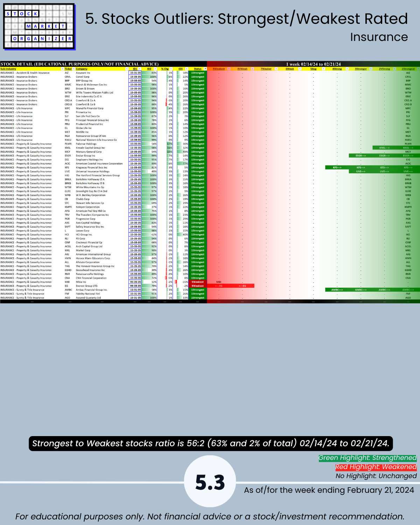Image resolution: width=420 pixels, height=525 pixels.
Task: Select the 99-35-35 ID1 cell for Everest Group
Action: (x=135, y=286)
